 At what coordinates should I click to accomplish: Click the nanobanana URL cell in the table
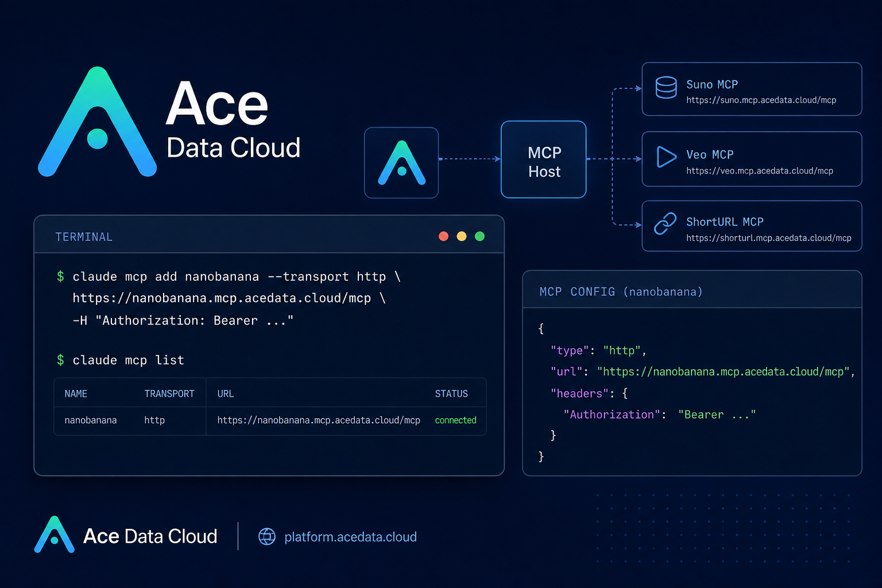pyautogui.click(x=319, y=420)
